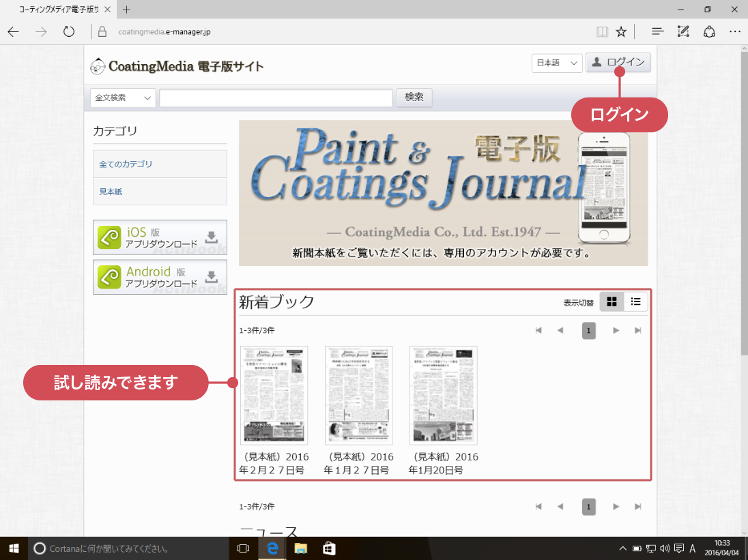Switch to list view display
748x560 pixels.
[636, 301]
